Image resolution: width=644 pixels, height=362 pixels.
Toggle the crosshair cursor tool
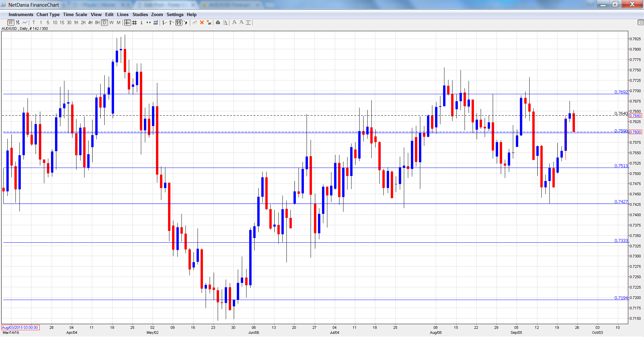tap(127, 22)
